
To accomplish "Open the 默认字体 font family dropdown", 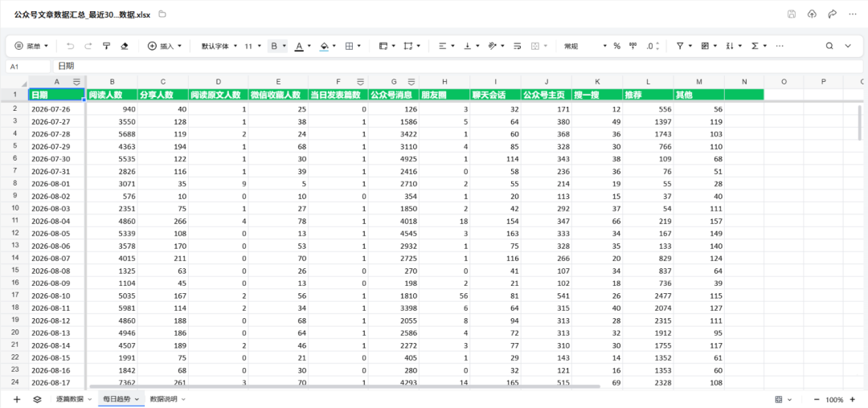I will pyautogui.click(x=219, y=47).
